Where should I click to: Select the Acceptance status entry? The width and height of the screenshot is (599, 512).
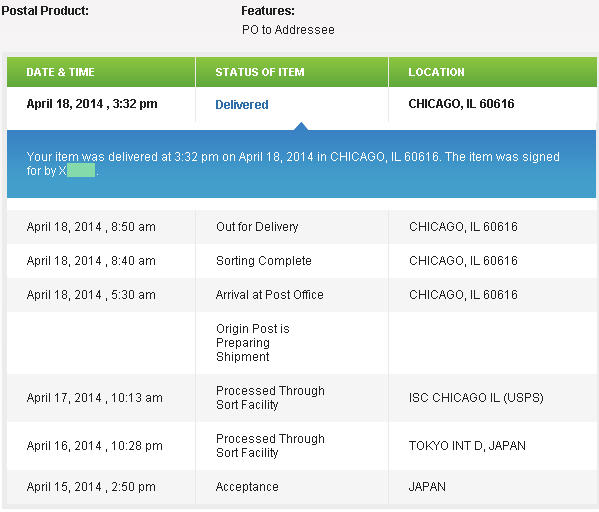click(247, 487)
